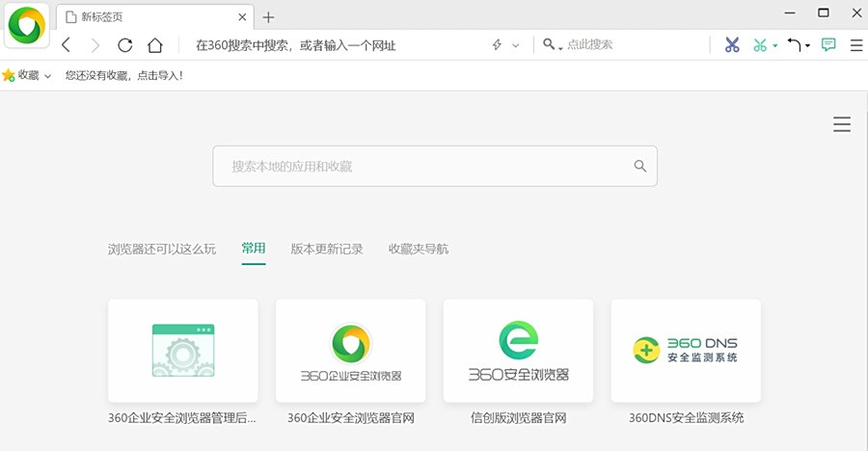Switch to the 收藏夹导航 tab
The width and height of the screenshot is (868, 451).
(418, 249)
